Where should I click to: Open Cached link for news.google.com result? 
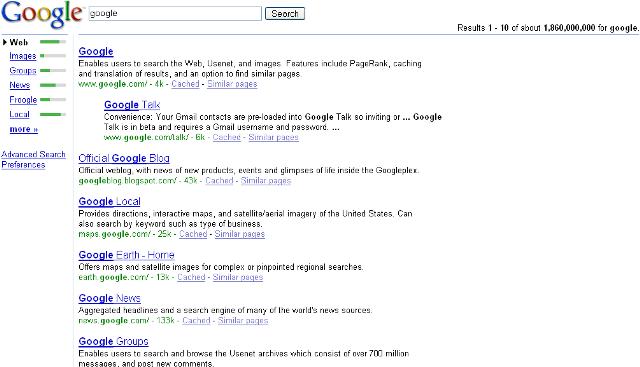[196, 321]
